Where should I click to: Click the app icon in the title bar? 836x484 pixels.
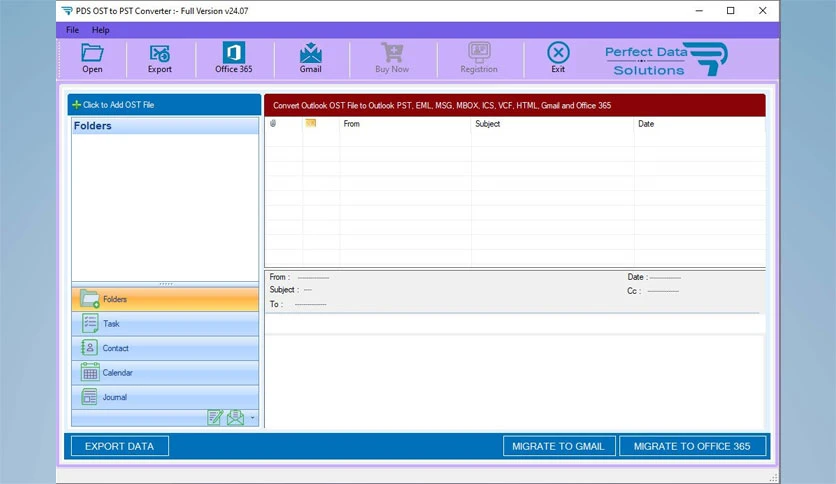(67, 11)
